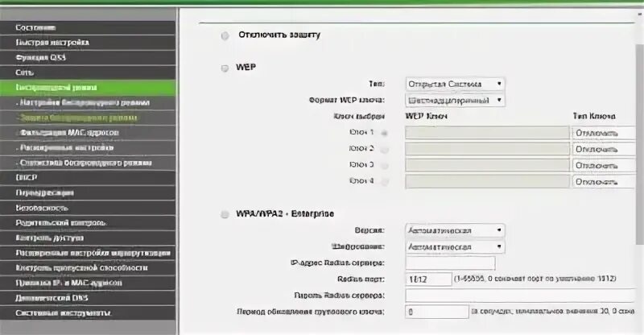644x335 pixels.
Task: Select the 'Отключить защиту' radio button
Action: (225, 35)
